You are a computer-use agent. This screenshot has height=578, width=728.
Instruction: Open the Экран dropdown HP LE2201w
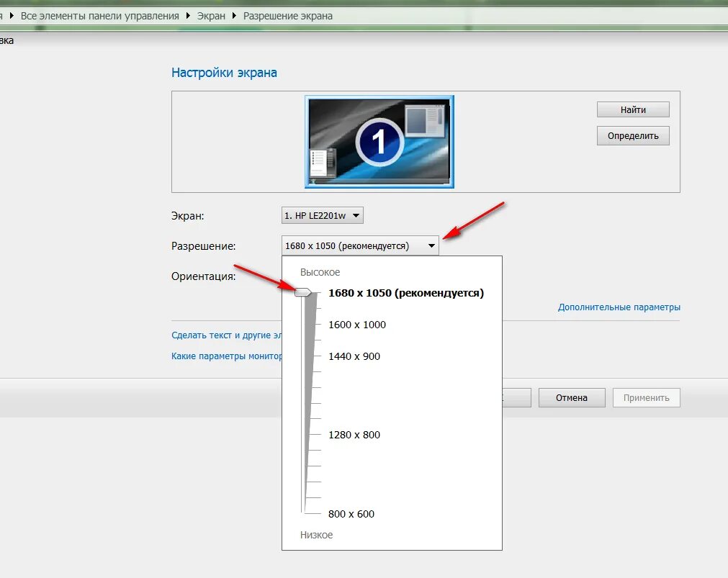pos(322,215)
